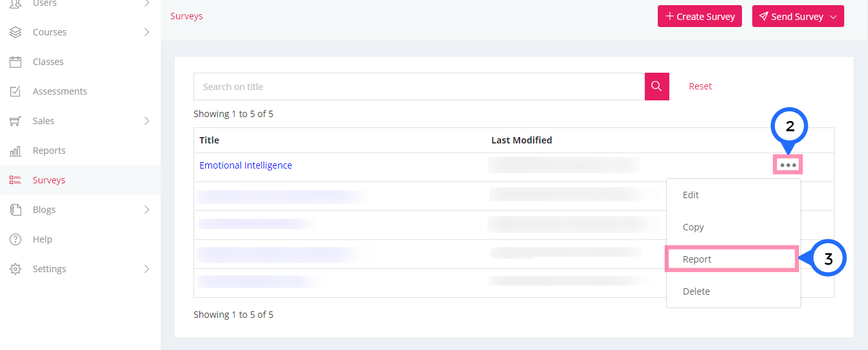Click the Courses stack icon

coord(15,32)
